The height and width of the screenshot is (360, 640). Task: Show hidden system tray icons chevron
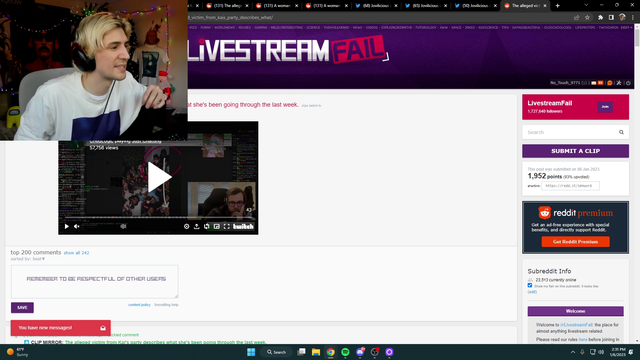point(573,352)
